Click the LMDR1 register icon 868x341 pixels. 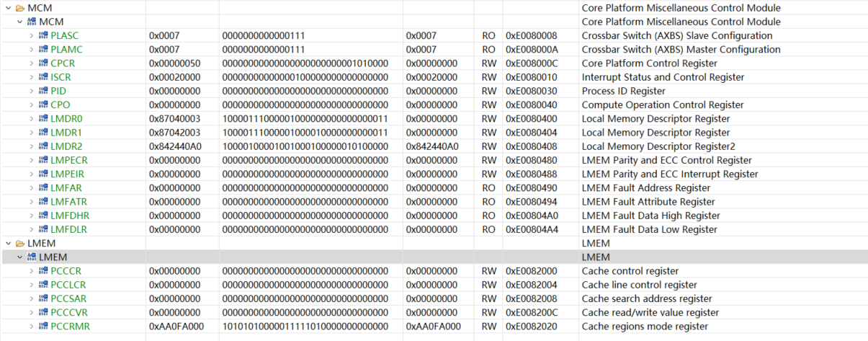point(43,133)
